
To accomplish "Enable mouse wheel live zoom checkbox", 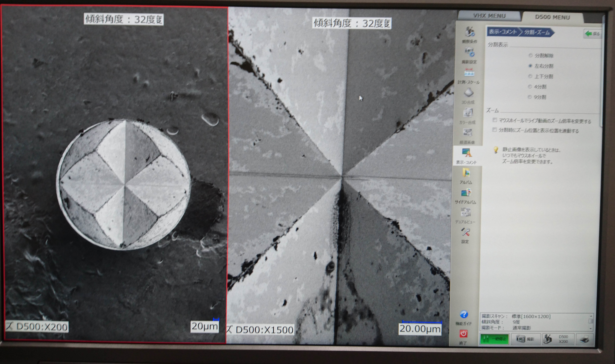I will (495, 120).
